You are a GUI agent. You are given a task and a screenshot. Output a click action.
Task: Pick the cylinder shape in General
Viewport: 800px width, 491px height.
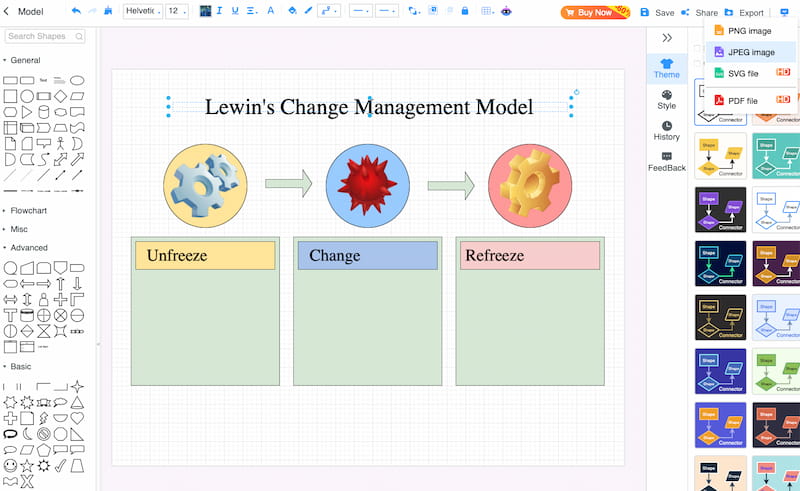point(44,112)
